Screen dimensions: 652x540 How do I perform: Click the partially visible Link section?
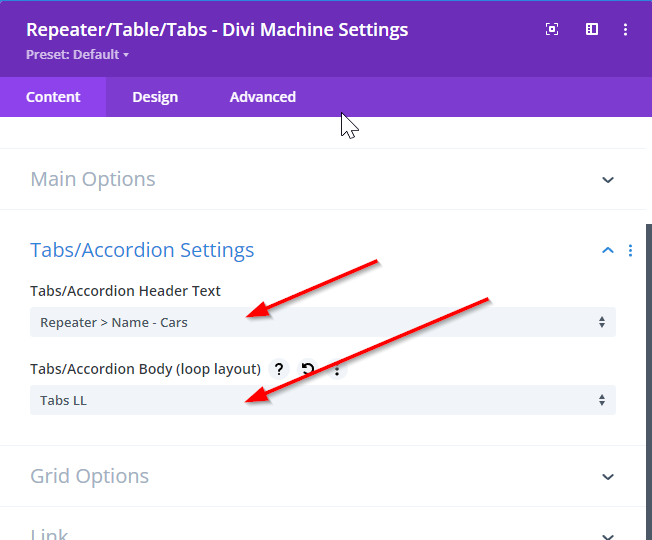coord(50,533)
